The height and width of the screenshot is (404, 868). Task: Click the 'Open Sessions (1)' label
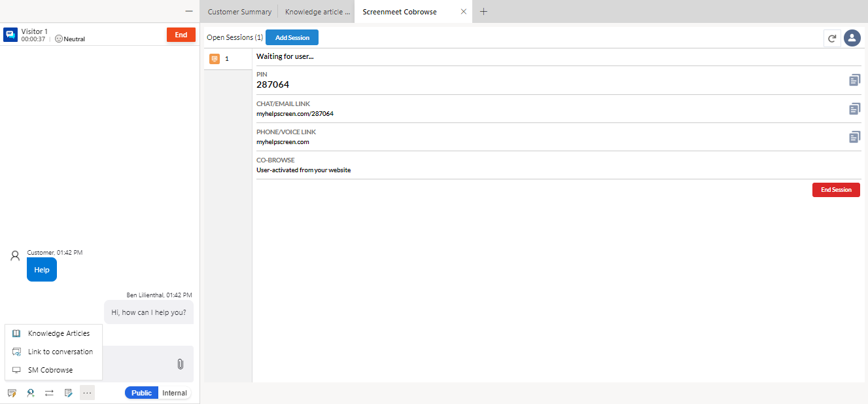click(235, 38)
